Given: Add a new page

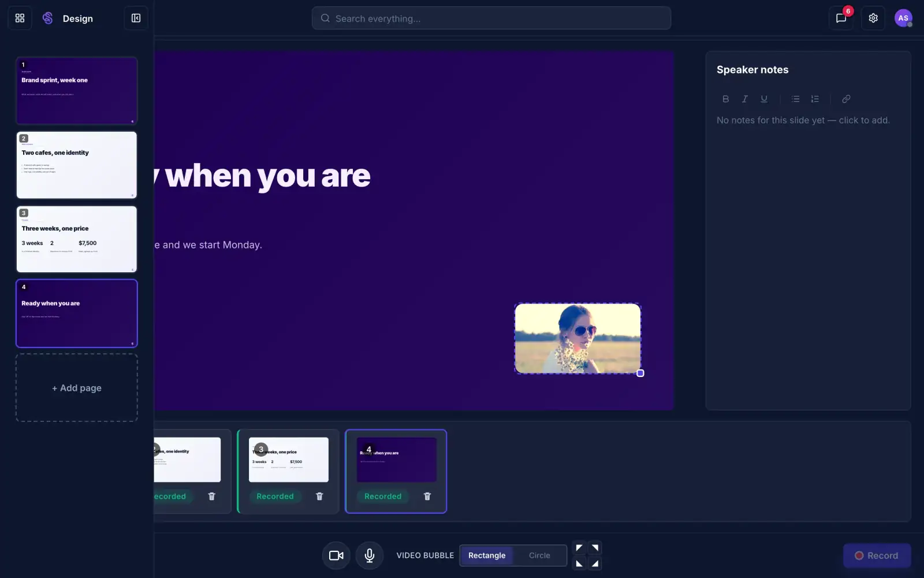Looking at the screenshot, I should [x=77, y=388].
